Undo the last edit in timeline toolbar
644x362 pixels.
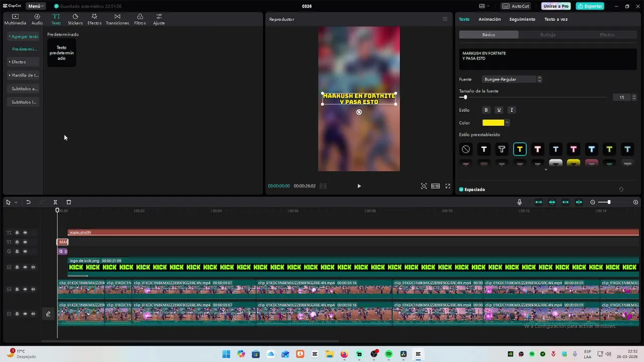[28, 202]
